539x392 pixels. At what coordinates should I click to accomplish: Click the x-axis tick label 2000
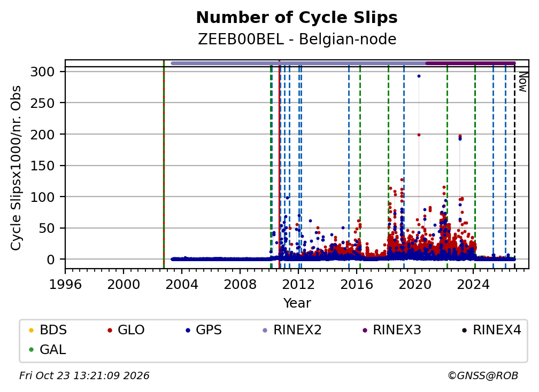click(124, 285)
